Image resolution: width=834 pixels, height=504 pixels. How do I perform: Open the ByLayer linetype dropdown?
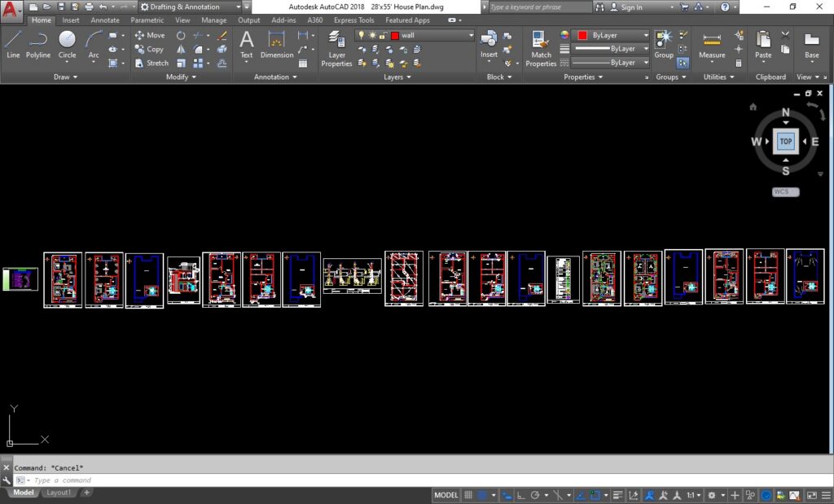tap(646, 62)
